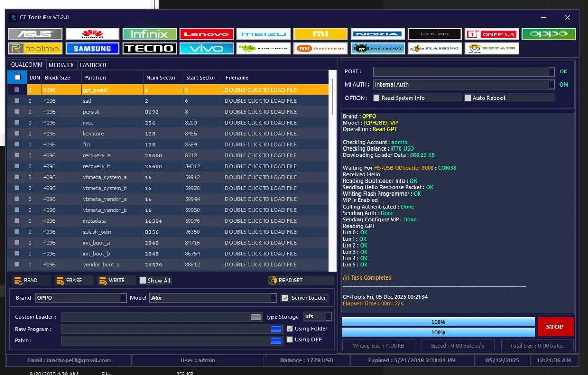Screen dimensions: 588x375
Task: Check the persist partition checkbox
Action: click(x=17, y=112)
